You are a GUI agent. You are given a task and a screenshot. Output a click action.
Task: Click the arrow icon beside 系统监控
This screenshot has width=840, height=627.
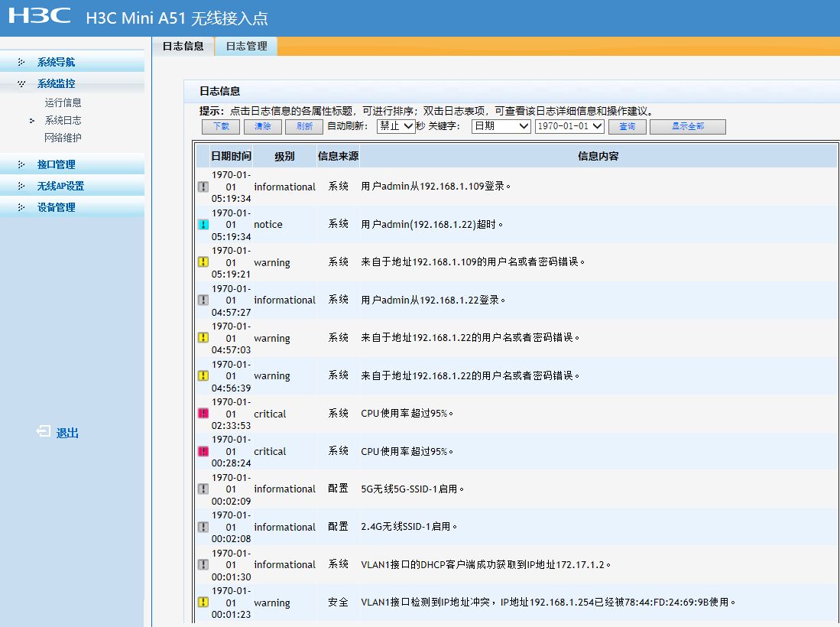(21, 83)
